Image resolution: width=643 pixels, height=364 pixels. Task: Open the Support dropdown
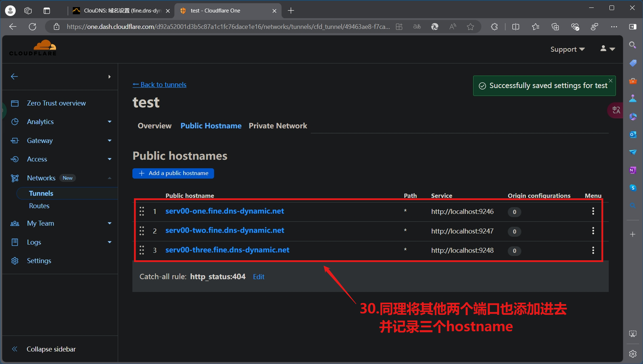(x=567, y=49)
